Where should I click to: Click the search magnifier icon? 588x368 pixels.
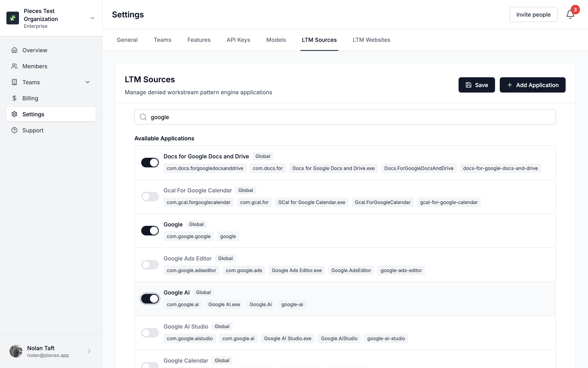point(143,117)
